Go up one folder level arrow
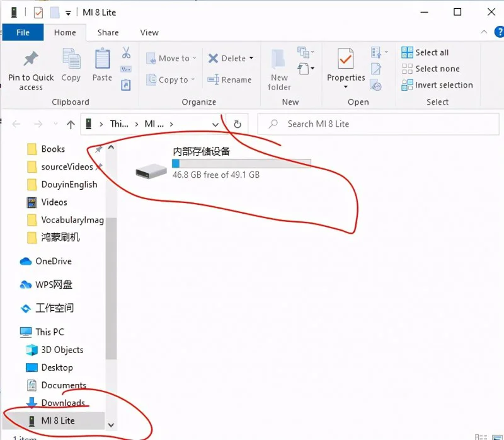504x440 pixels. [71, 124]
